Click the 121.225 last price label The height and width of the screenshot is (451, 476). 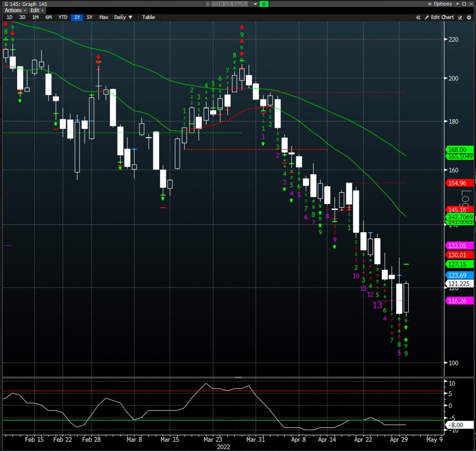click(459, 284)
